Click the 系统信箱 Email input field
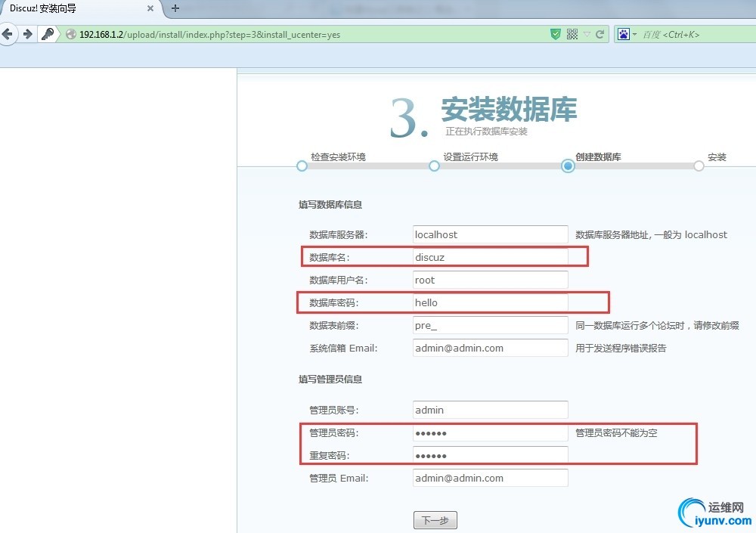 point(491,348)
